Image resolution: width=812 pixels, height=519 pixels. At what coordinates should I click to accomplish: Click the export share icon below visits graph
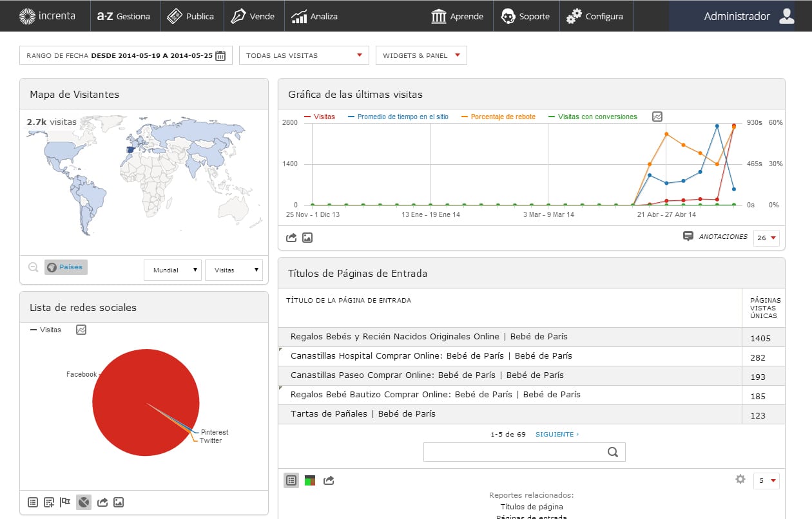point(291,238)
